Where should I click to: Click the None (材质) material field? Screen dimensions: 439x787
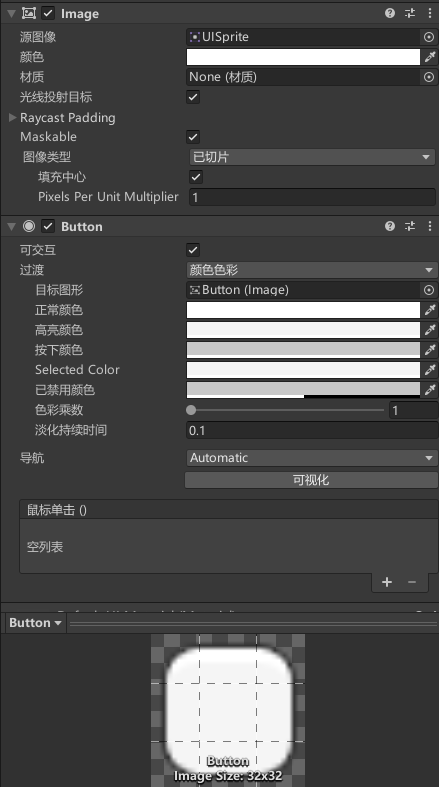pyautogui.click(x=303, y=77)
